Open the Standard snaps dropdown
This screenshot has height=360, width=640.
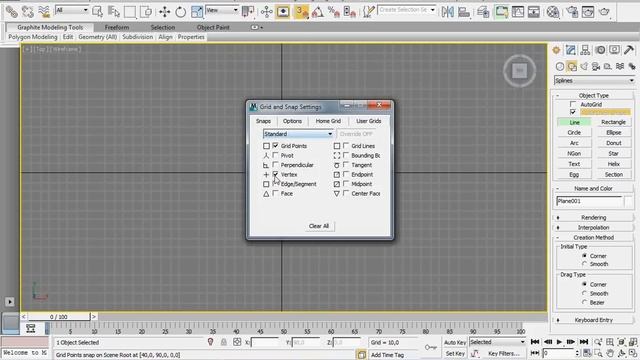pos(298,134)
